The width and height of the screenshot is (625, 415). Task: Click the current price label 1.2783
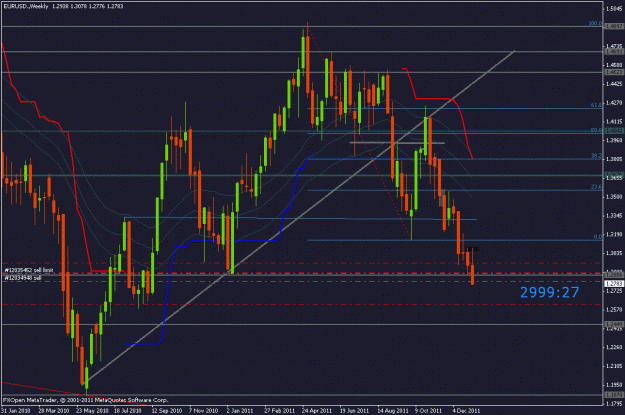[614, 283]
